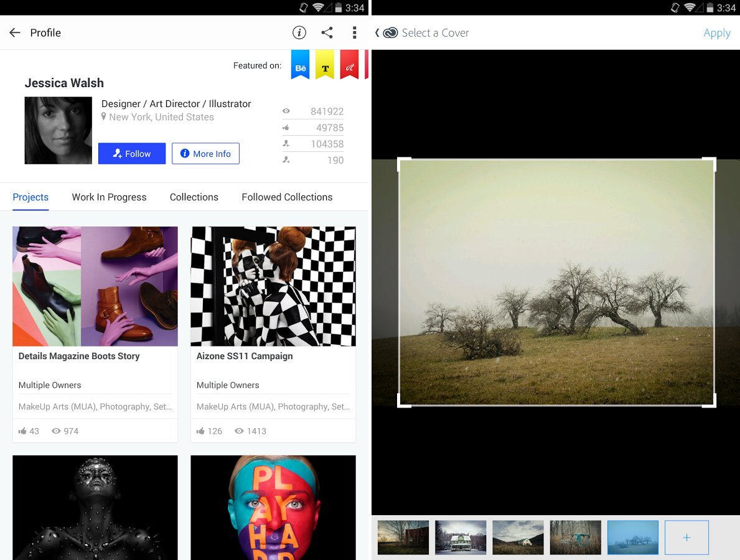Tap Jessica Walsh's profile photo
Screen dimensions: 740x560
58,131
